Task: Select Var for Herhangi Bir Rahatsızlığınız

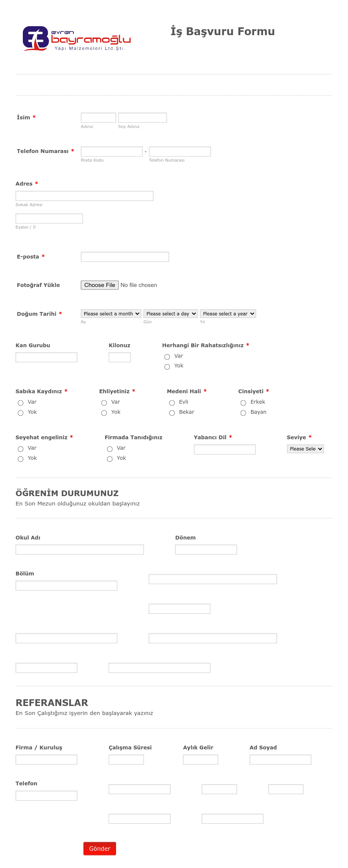Action: 167,357
